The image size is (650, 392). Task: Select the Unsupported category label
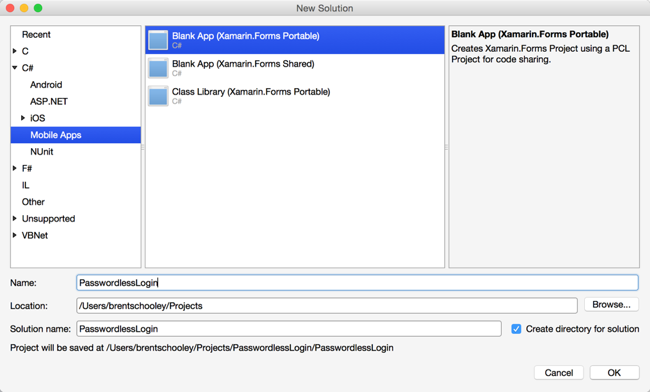pyautogui.click(x=49, y=219)
